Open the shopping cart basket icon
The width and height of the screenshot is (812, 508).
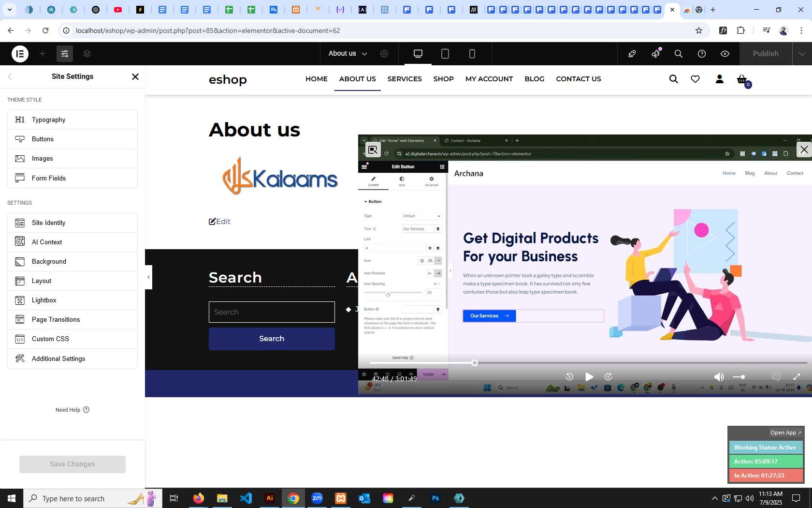point(742,79)
